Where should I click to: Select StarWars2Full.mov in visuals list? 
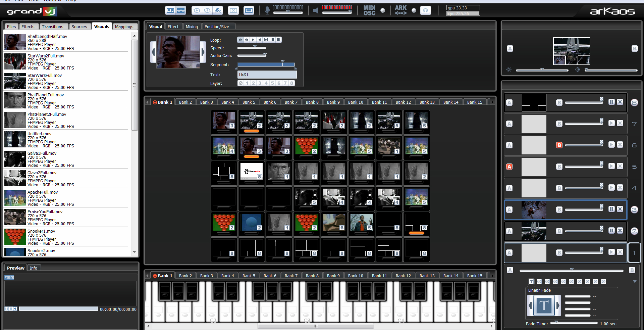coord(66,62)
